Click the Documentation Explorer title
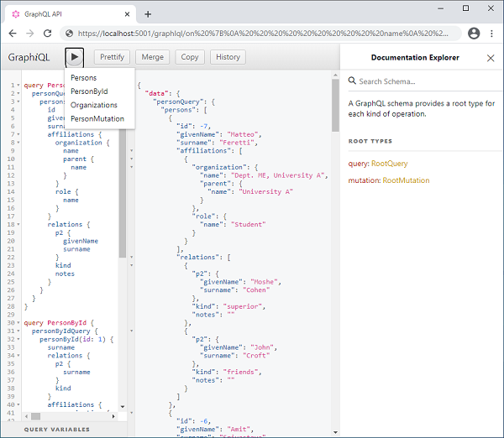The height and width of the screenshot is (438, 504). [x=415, y=58]
